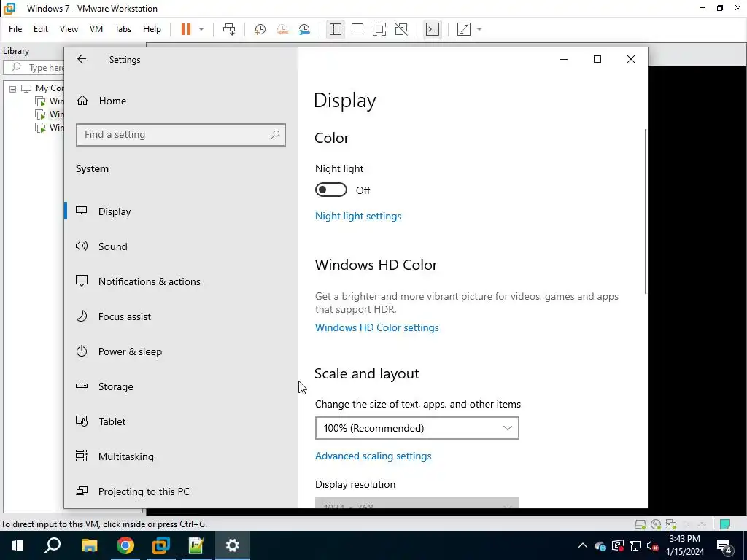Click the Settings gear in the taskbar
The height and width of the screenshot is (560, 747).
click(233, 545)
